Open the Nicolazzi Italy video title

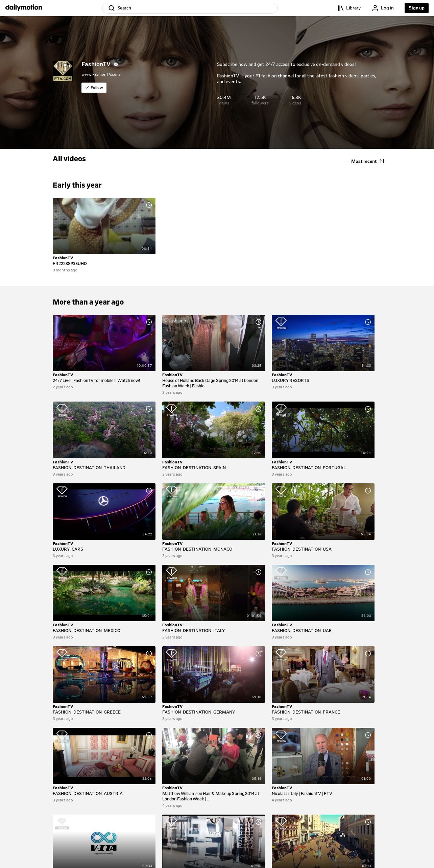point(302,794)
